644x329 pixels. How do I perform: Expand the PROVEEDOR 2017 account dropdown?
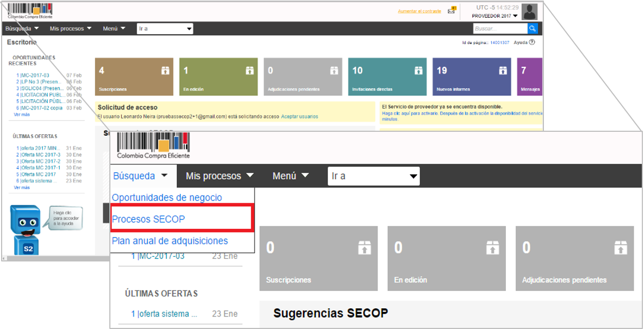coord(495,16)
